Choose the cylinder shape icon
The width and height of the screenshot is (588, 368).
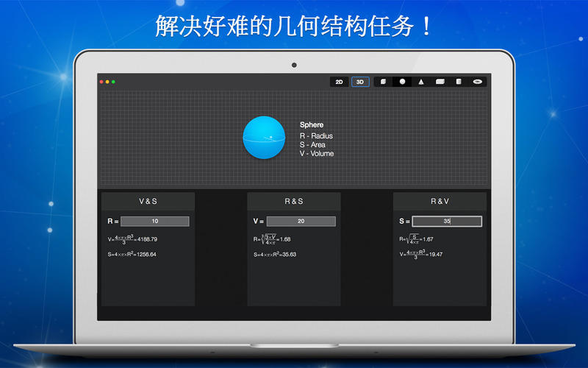click(459, 82)
